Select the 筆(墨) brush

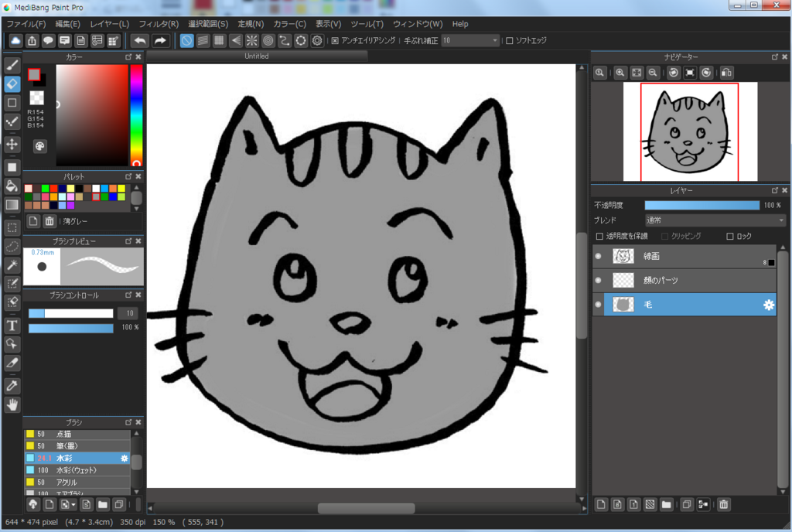pos(77,446)
